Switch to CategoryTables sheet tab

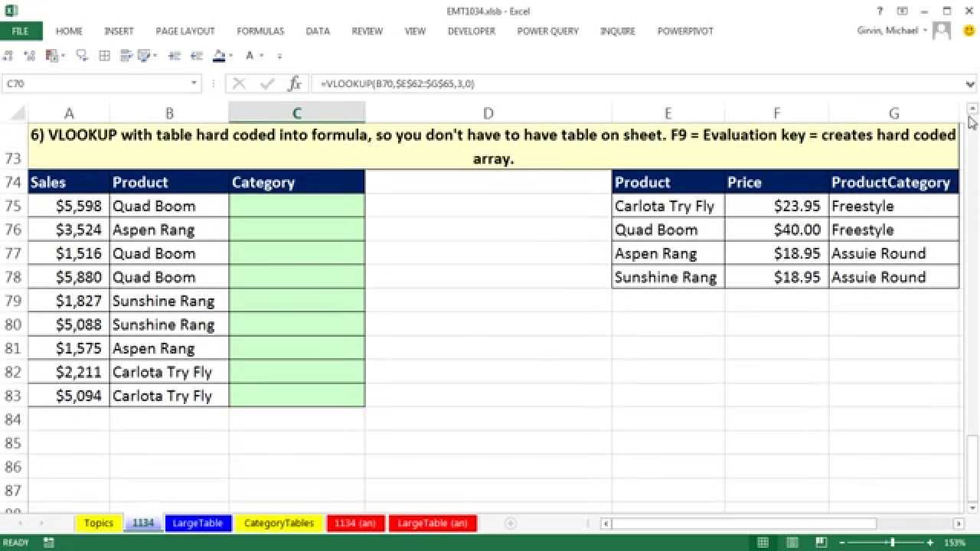pyautogui.click(x=279, y=523)
